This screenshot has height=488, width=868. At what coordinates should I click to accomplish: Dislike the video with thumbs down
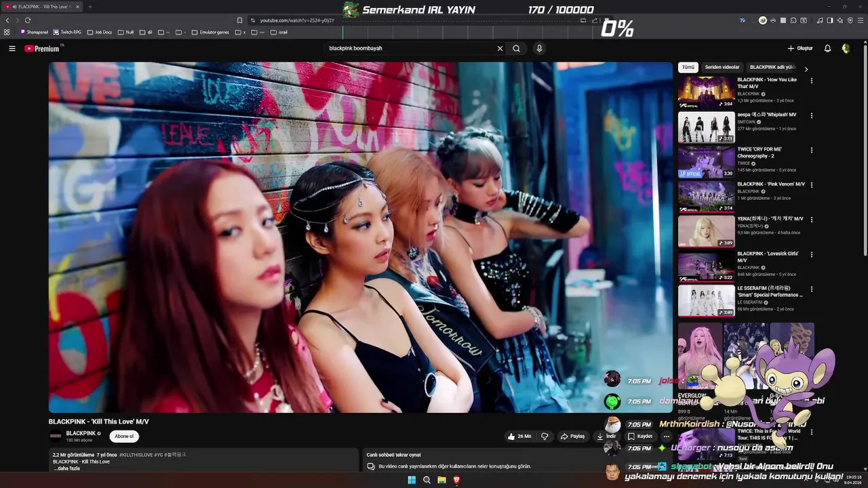(545, 436)
